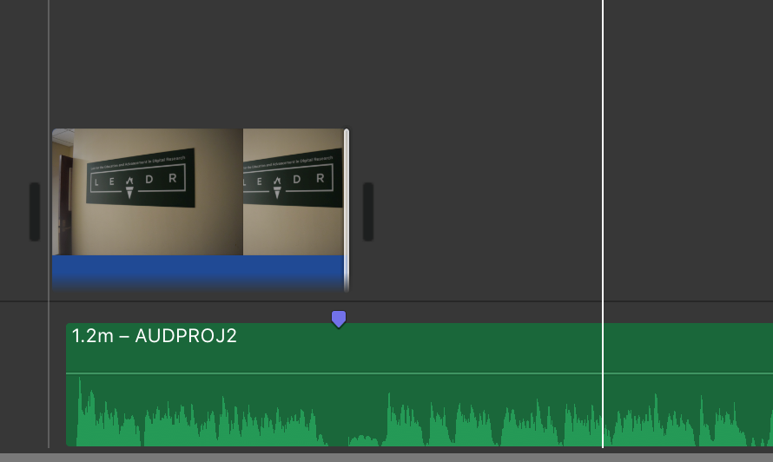The height and width of the screenshot is (462, 773).
Task: Select the first LEADR video clip thumbnail
Action: (147, 192)
